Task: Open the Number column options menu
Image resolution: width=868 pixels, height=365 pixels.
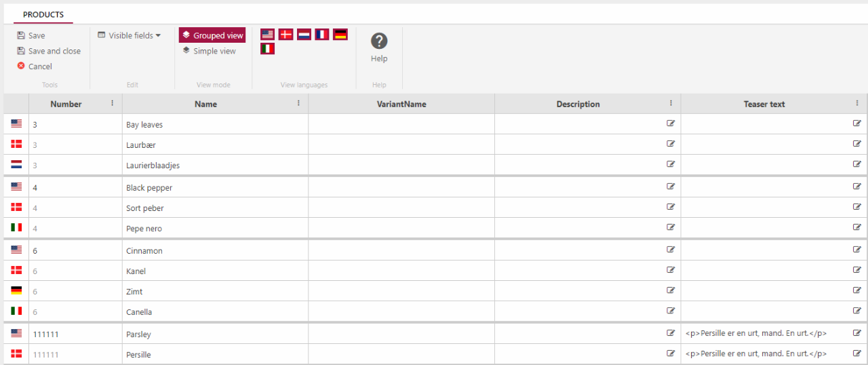Action: (x=112, y=103)
